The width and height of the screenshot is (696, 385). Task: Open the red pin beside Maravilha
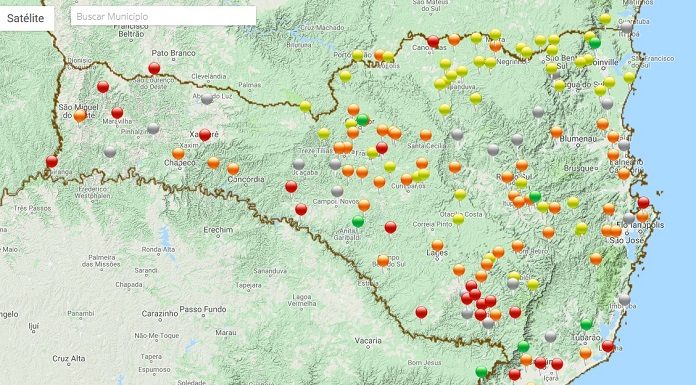117,113
